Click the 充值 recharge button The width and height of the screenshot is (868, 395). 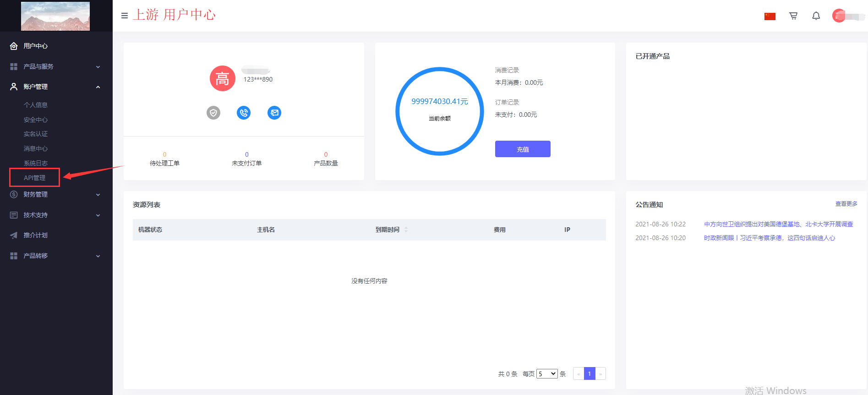coord(522,149)
